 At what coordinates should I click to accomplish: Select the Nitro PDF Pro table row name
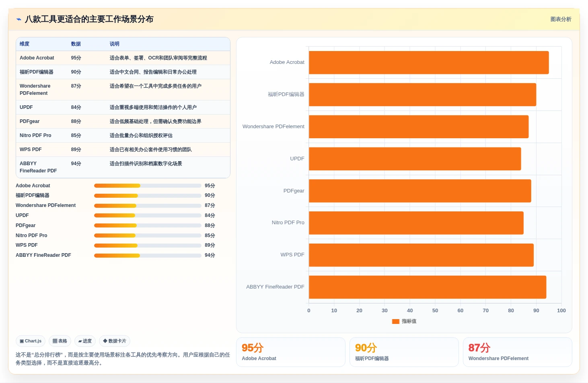tap(35, 135)
